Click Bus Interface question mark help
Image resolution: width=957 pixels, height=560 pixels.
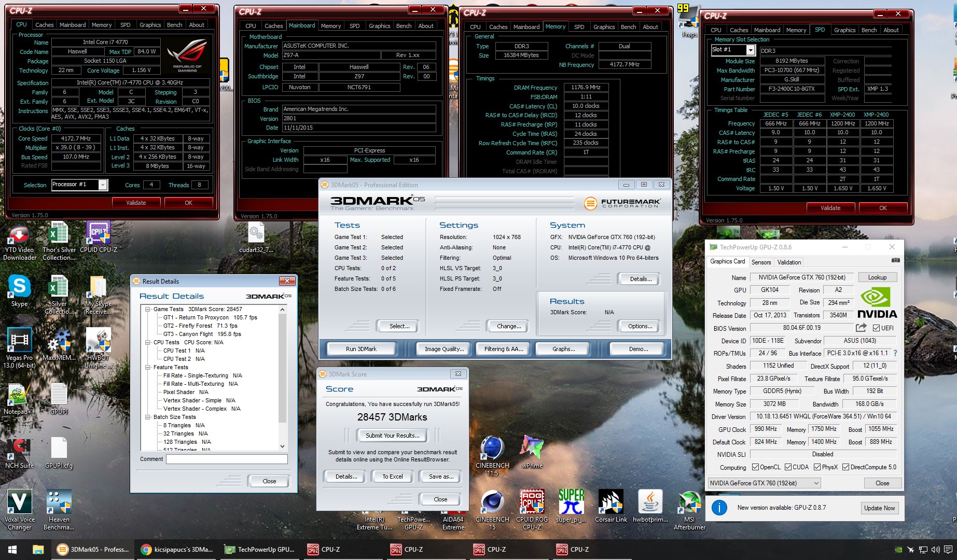(x=895, y=353)
